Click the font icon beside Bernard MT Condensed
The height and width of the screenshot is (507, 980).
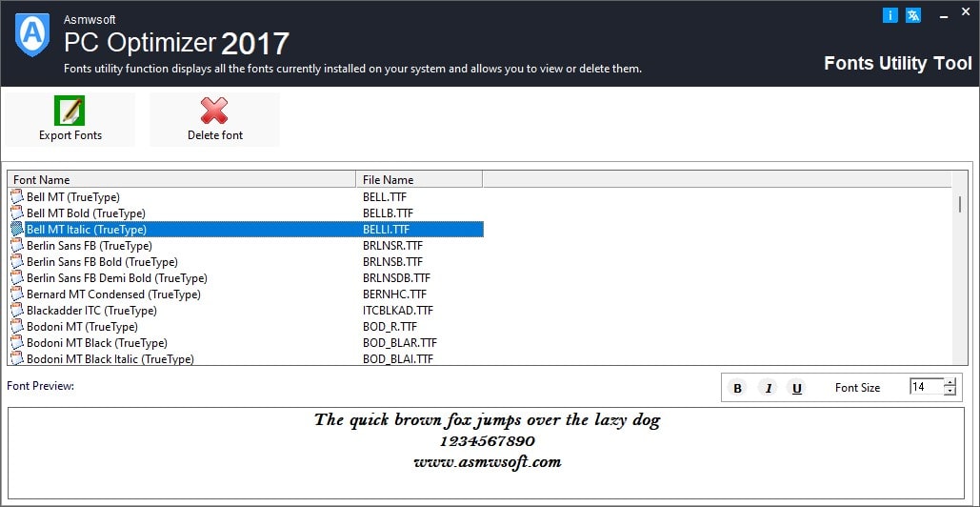tap(17, 294)
